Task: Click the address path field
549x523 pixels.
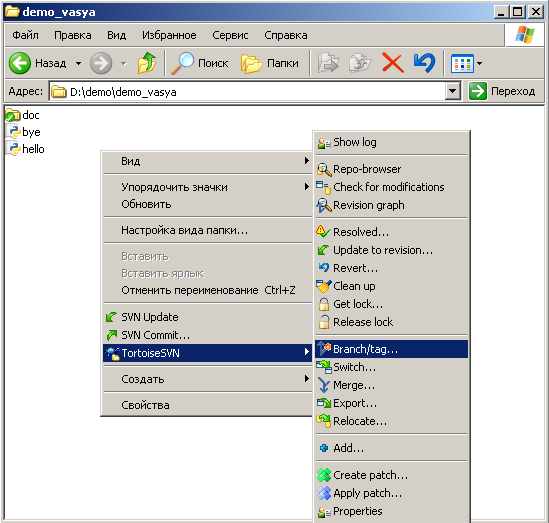Action: (x=248, y=92)
